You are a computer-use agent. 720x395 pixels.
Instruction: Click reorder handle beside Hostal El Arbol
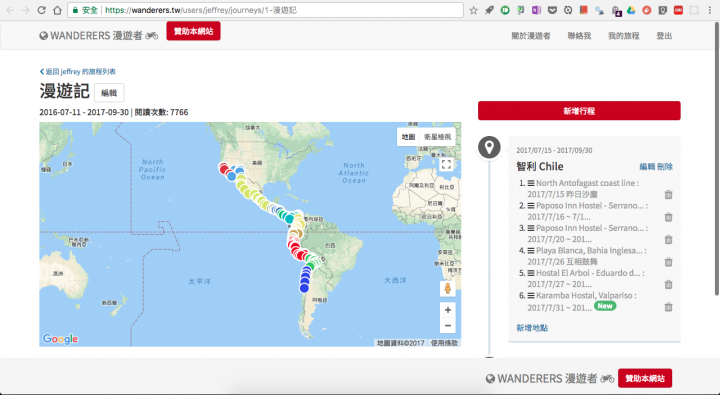click(x=531, y=273)
